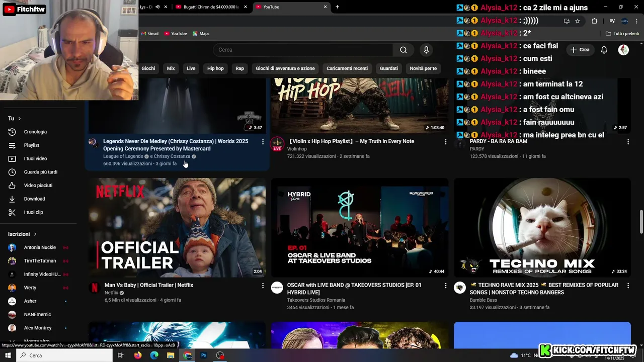Open the Download sidebar entry

34,199
